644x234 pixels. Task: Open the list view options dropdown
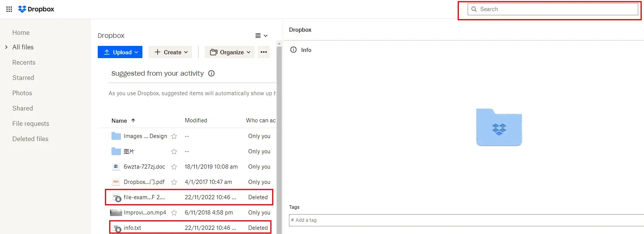point(261,36)
